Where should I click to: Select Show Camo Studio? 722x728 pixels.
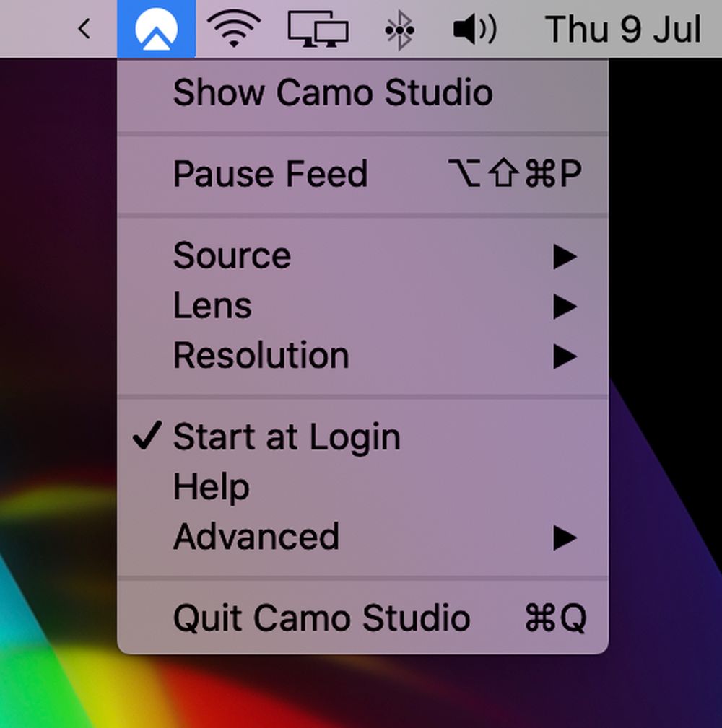pos(363,92)
